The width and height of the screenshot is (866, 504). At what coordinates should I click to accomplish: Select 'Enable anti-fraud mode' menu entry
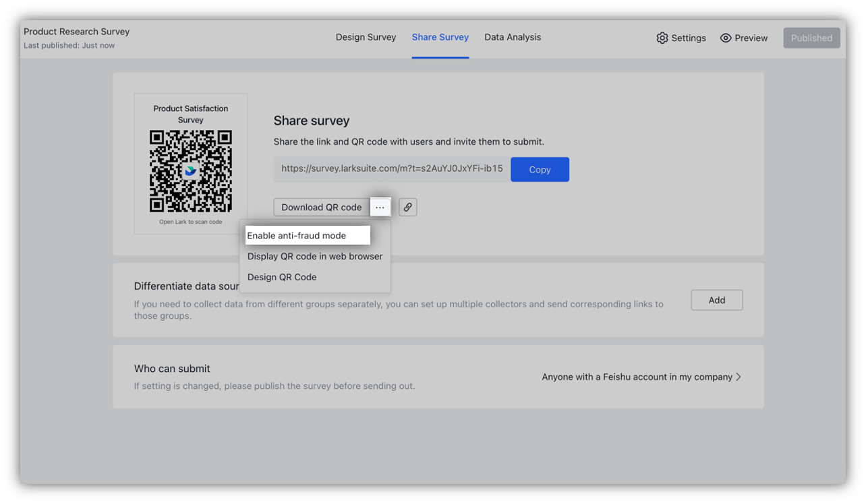(297, 235)
